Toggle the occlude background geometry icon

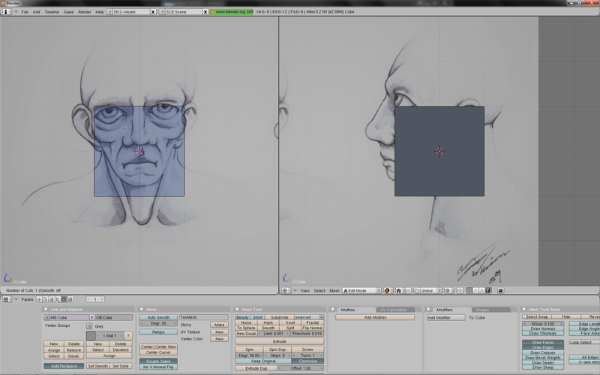click(x=488, y=290)
